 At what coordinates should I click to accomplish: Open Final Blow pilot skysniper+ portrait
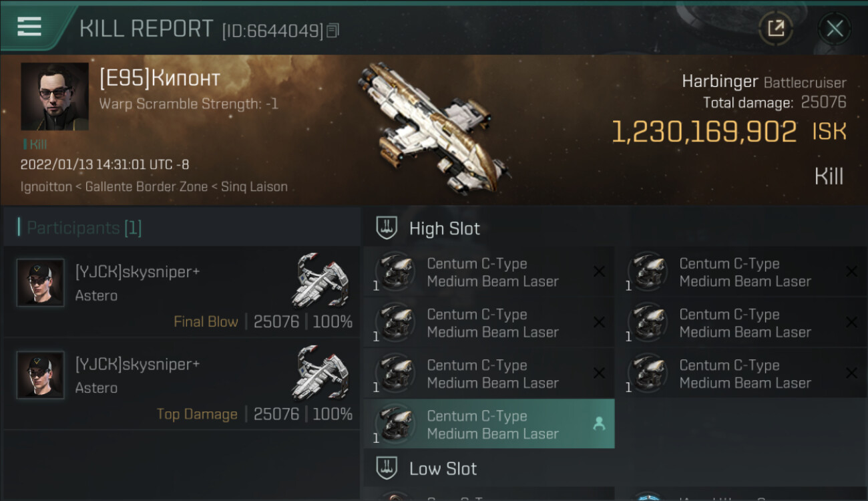41,283
